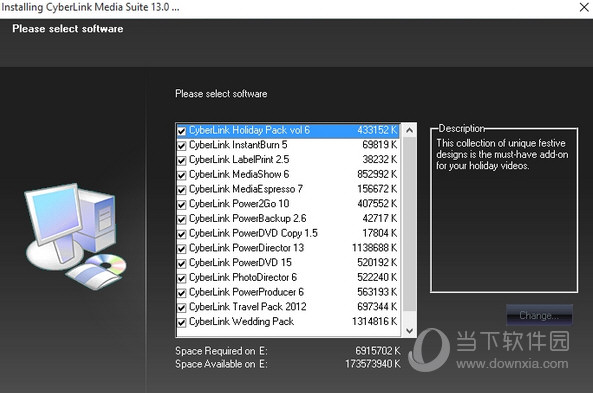Click the 852992 K size value
This screenshot has width=593, height=393.
click(x=377, y=174)
